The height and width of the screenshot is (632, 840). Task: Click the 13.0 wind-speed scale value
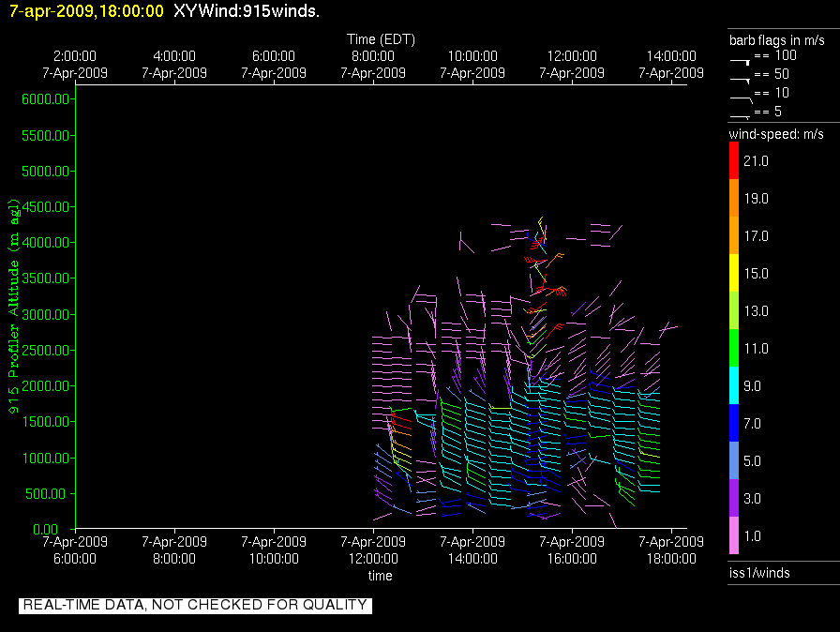(756, 311)
